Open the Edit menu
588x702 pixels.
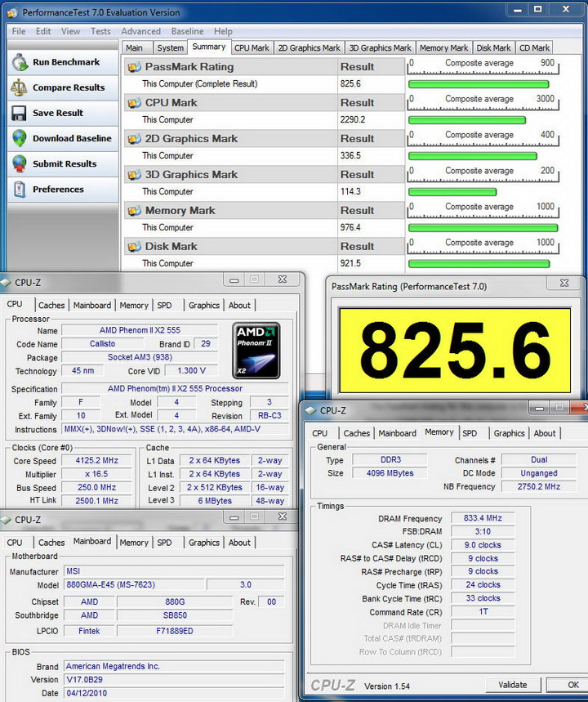(43, 31)
